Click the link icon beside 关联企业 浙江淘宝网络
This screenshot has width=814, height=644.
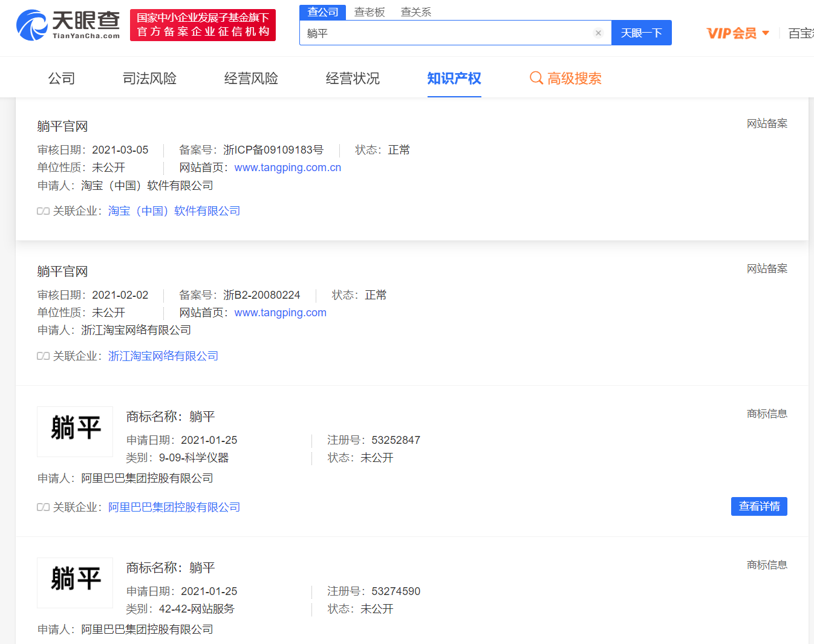pos(43,356)
